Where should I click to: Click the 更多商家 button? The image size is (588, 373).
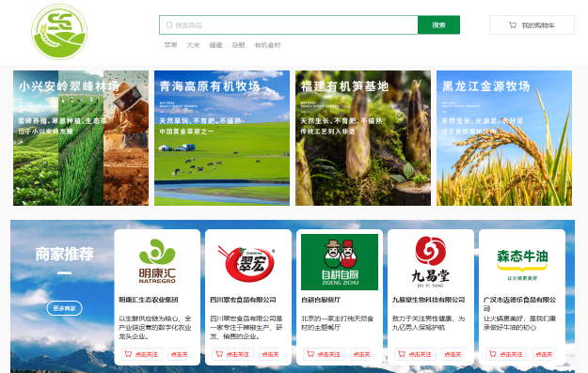[64, 308]
